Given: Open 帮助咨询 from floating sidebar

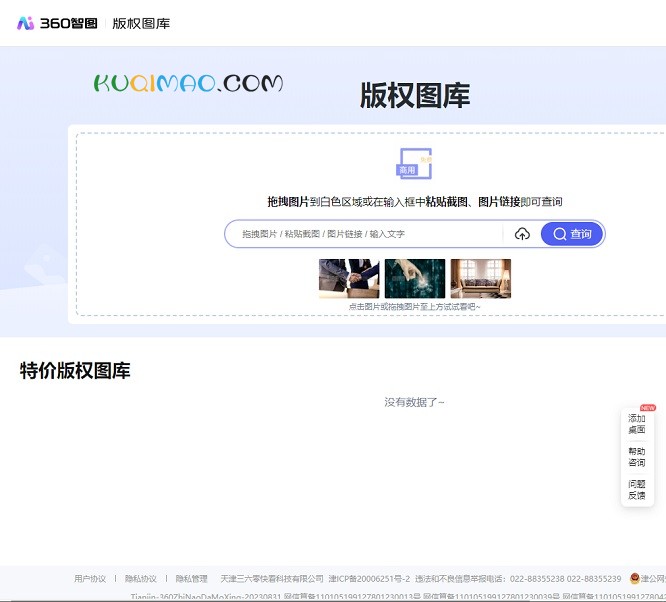Looking at the screenshot, I should (637, 457).
